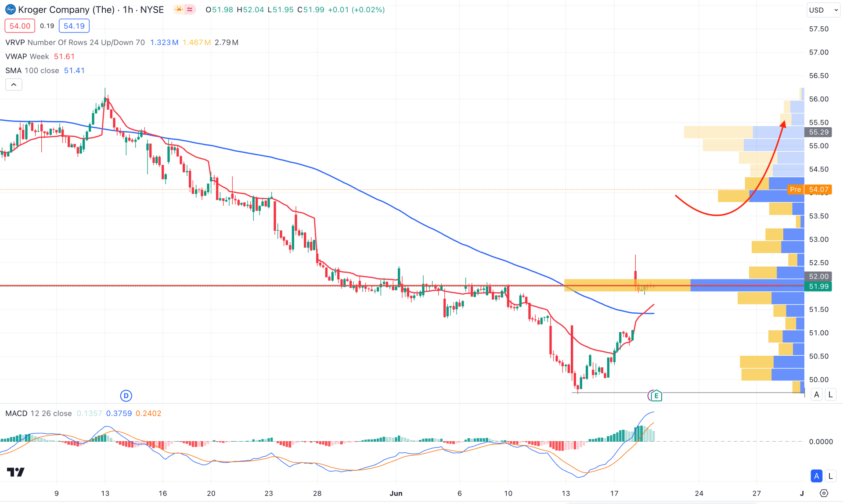
Task: Toggle auto scale A on MACD pane
Action: (816, 476)
